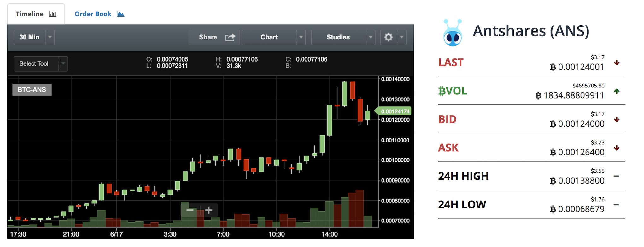Click the 24H LOW dash indicator

tap(616, 205)
